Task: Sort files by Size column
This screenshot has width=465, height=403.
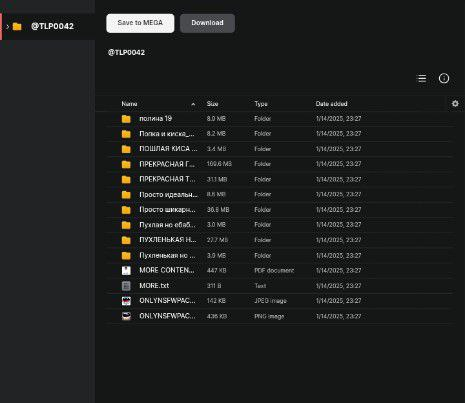Action: (x=212, y=104)
